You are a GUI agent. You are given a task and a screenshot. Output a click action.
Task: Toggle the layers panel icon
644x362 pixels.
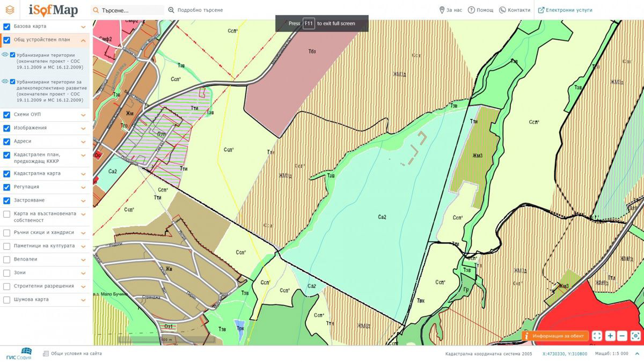[10, 10]
